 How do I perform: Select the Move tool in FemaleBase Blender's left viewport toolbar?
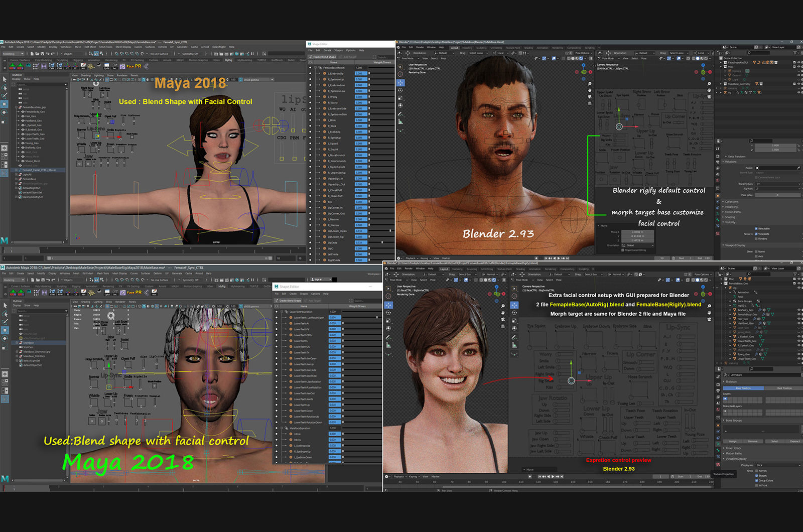pyautogui.click(x=388, y=305)
